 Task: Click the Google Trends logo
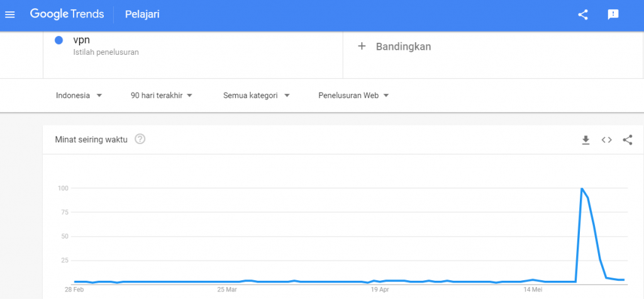coord(65,14)
